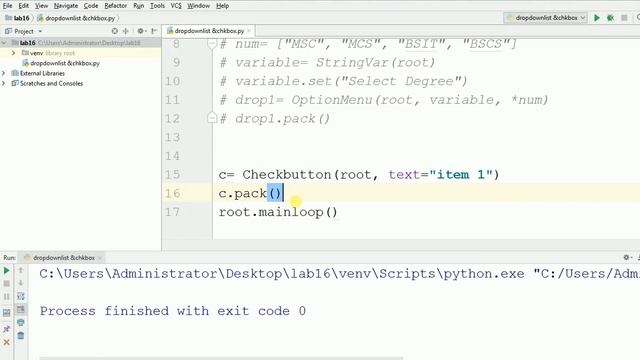Click line number 17 in gutter

tap(172, 212)
